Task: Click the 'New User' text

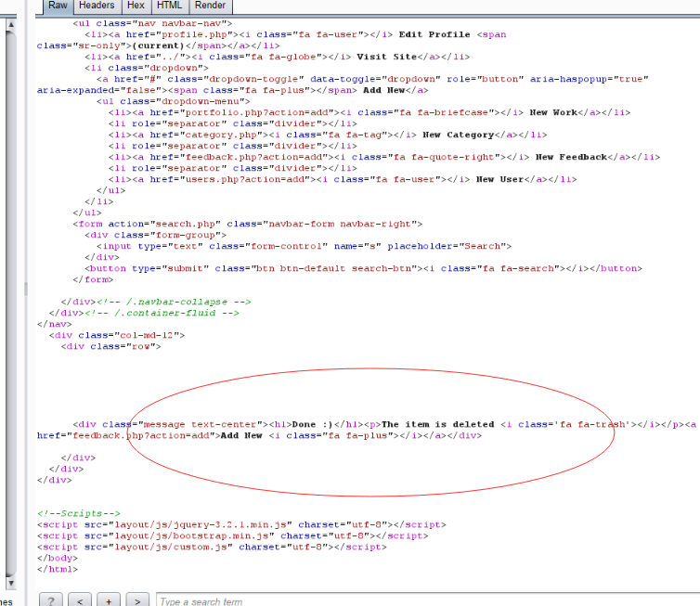Action: pyautogui.click(x=499, y=179)
